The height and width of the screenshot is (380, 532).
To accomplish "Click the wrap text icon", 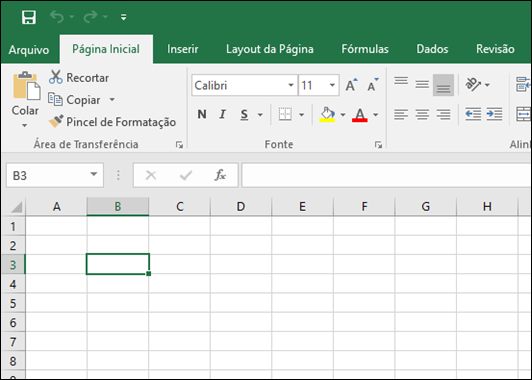I will tap(523, 84).
